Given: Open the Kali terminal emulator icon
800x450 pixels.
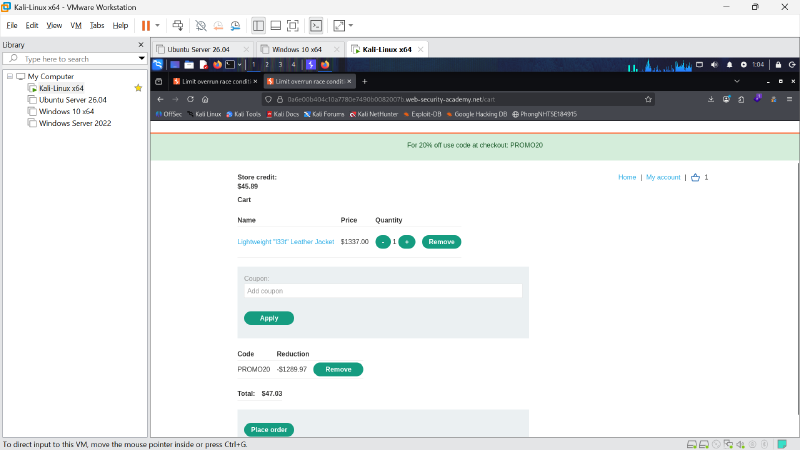Looking at the screenshot, I should point(230,65).
